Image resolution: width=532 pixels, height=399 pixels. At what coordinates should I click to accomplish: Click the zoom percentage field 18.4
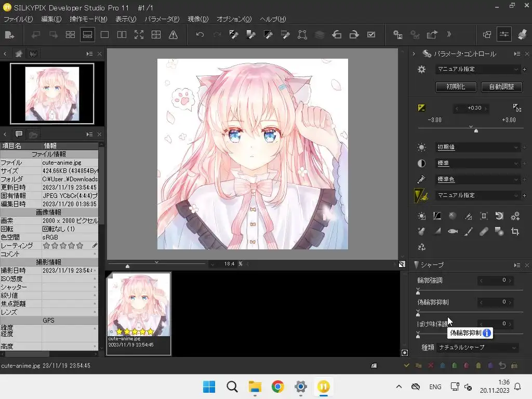coord(229,263)
